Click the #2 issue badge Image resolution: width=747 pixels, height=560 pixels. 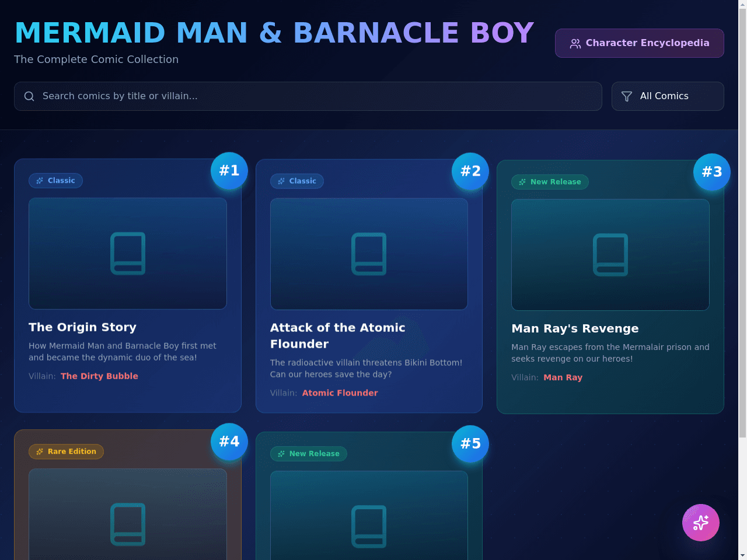[470, 171]
